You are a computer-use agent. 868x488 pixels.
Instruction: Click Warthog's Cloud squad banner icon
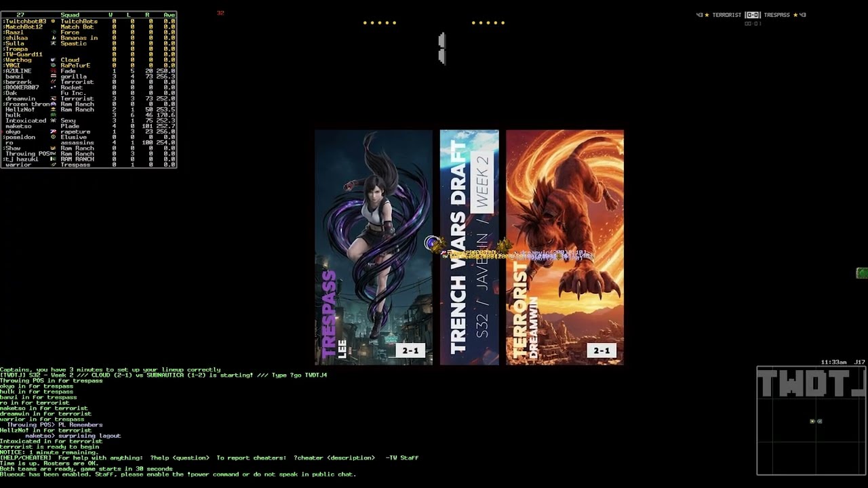53,60
